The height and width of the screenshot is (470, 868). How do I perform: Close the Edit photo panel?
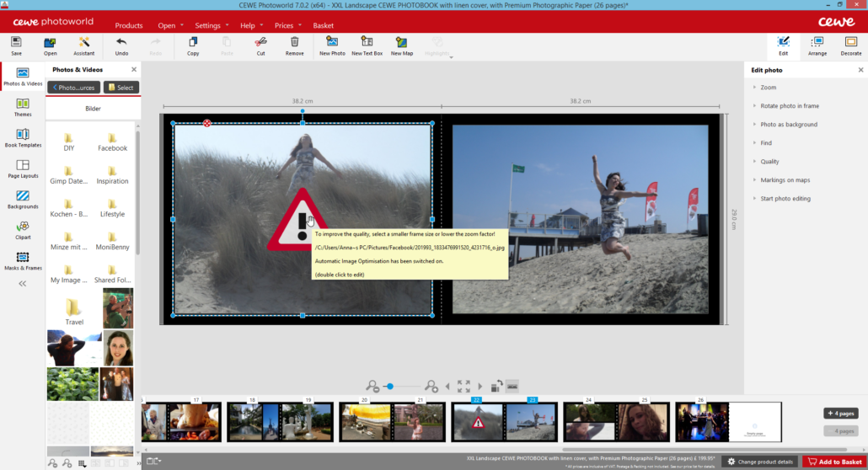point(860,70)
